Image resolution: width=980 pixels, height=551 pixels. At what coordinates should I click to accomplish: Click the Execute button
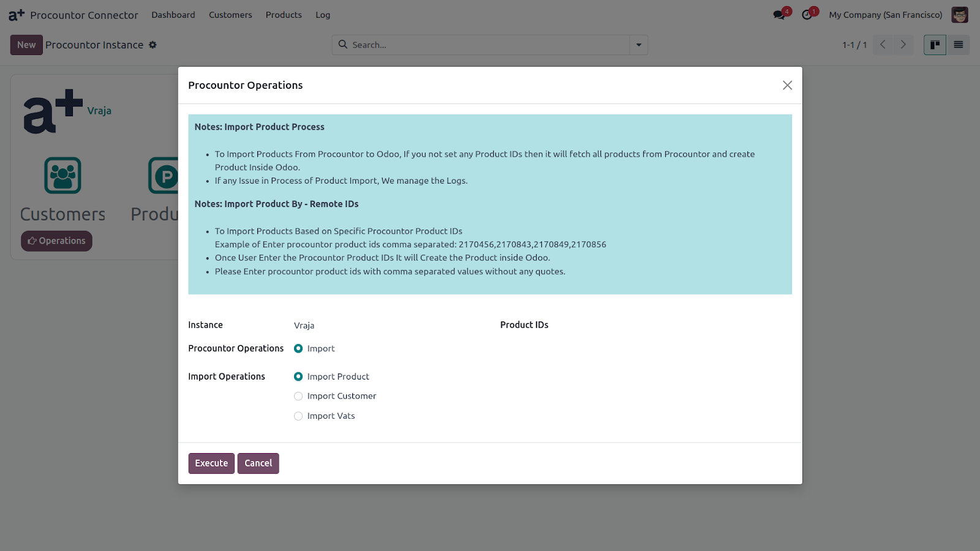point(211,463)
